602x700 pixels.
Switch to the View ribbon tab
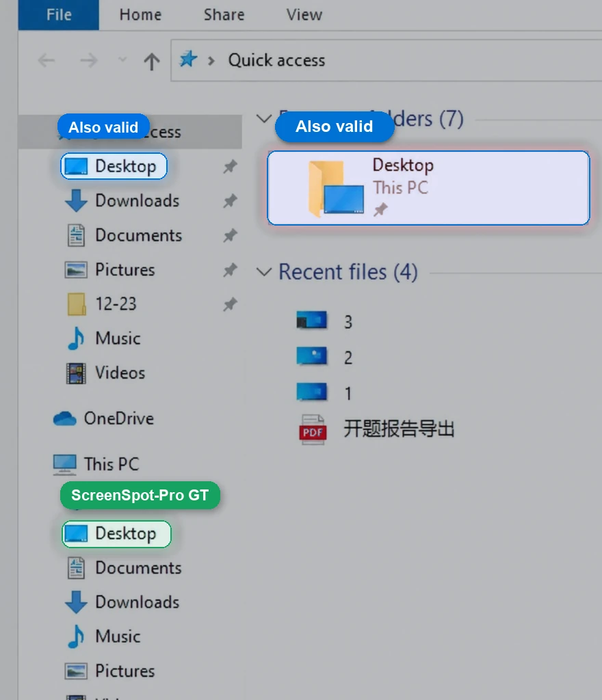(304, 15)
